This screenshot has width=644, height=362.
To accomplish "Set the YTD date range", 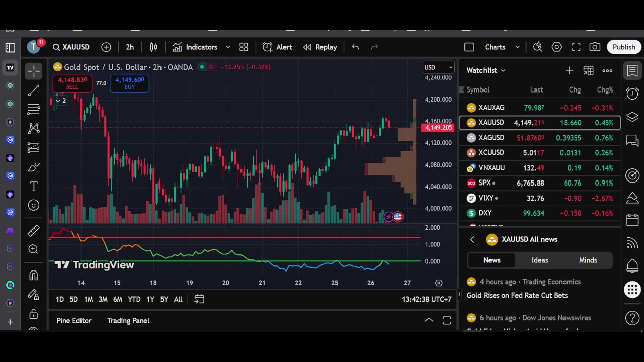I will pyautogui.click(x=134, y=299).
